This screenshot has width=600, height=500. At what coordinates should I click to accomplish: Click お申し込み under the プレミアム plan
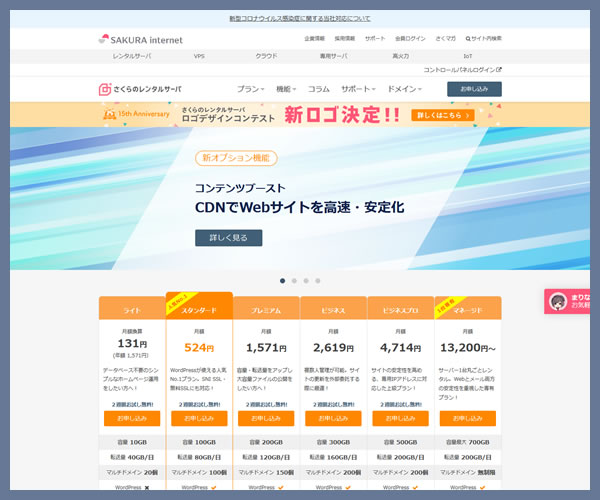266,418
